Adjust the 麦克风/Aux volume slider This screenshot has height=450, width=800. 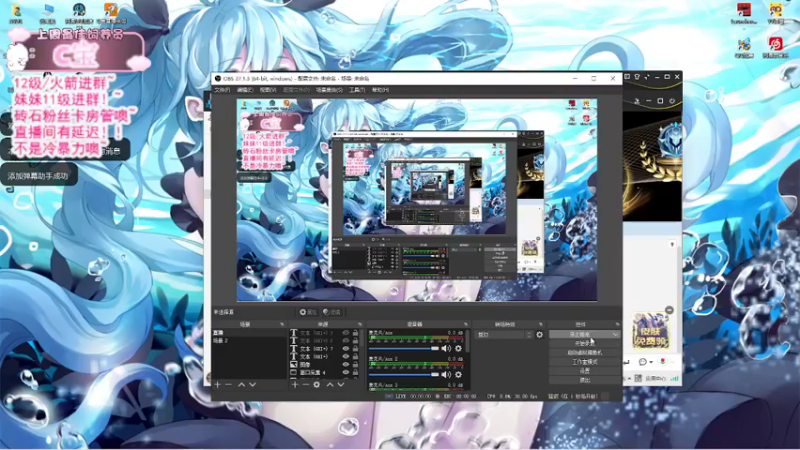tap(404, 348)
